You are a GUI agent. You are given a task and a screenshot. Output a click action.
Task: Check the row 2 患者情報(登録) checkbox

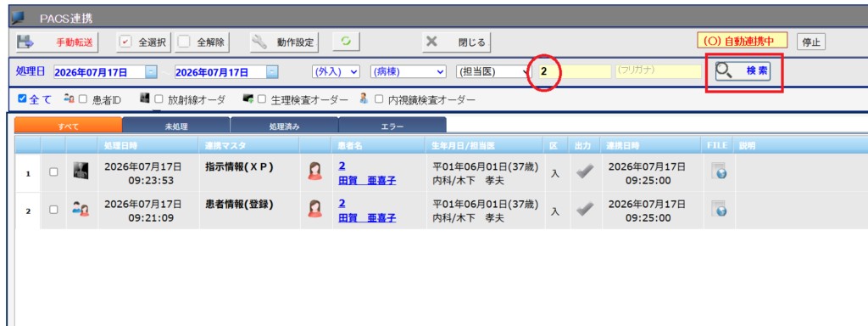click(x=53, y=210)
